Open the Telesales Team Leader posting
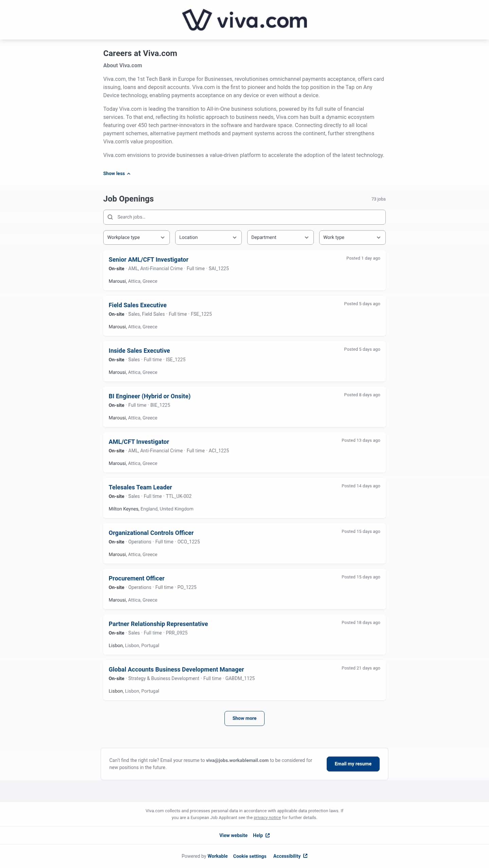 (140, 487)
